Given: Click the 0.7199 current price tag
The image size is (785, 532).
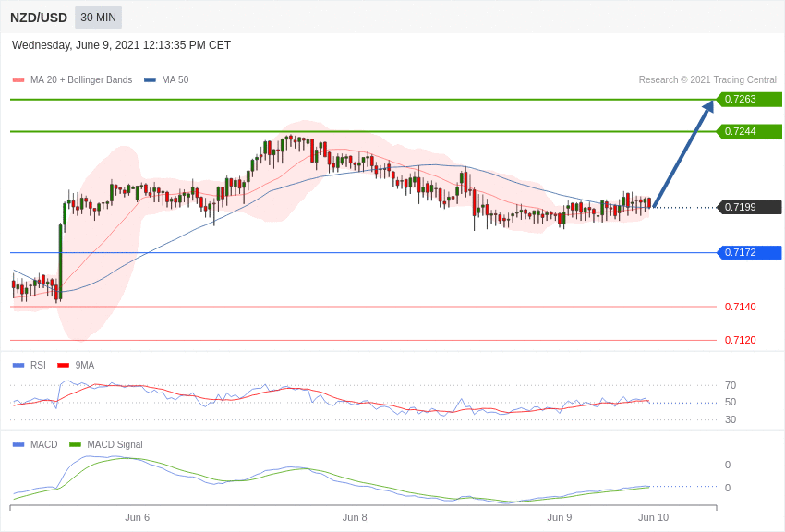Looking at the screenshot, I should [750, 207].
